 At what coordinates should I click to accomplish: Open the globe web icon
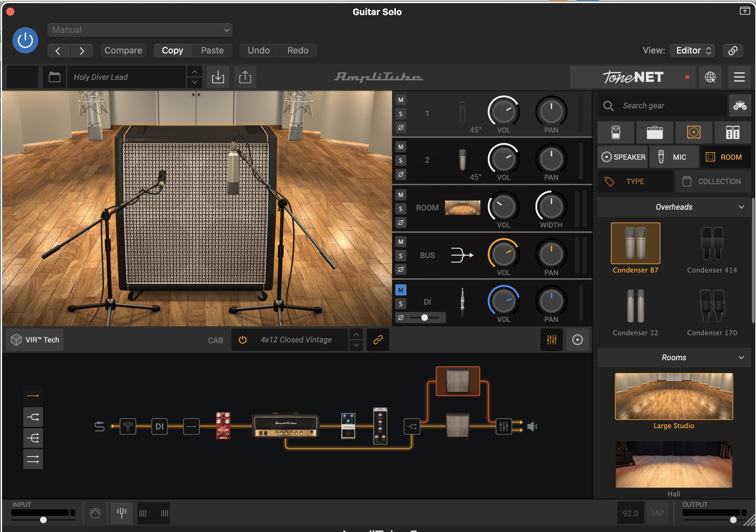coord(710,77)
